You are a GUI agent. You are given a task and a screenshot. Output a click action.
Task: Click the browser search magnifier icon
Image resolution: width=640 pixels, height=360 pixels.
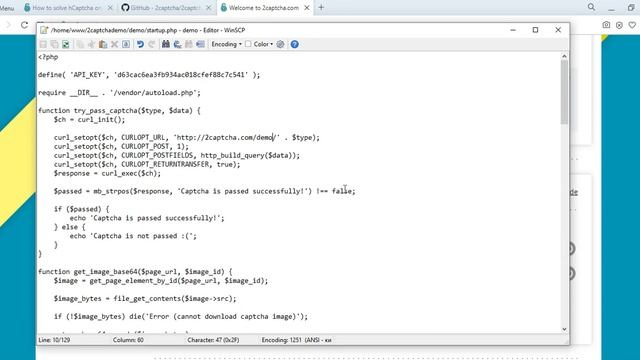tap(591, 7)
